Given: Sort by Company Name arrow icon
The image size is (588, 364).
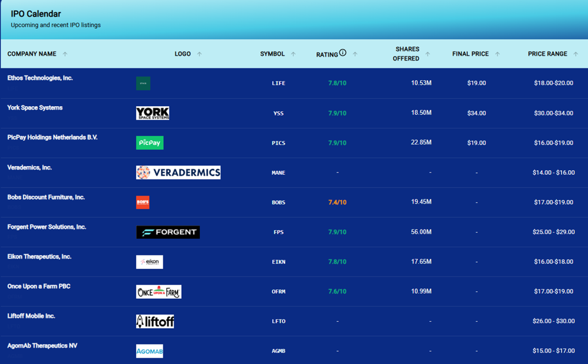Looking at the screenshot, I should (65, 54).
